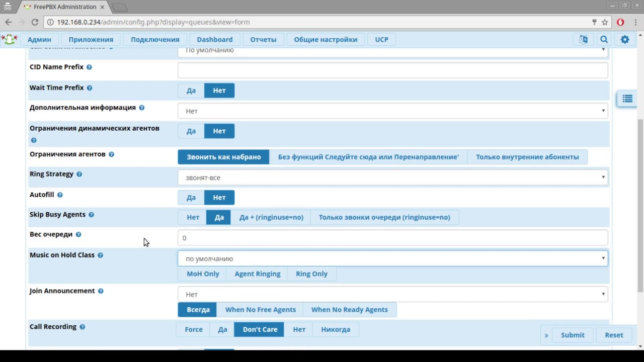The width and height of the screenshot is (644, 362).
Task: Open the Dashboard menu item
Action: click(215, 39)
